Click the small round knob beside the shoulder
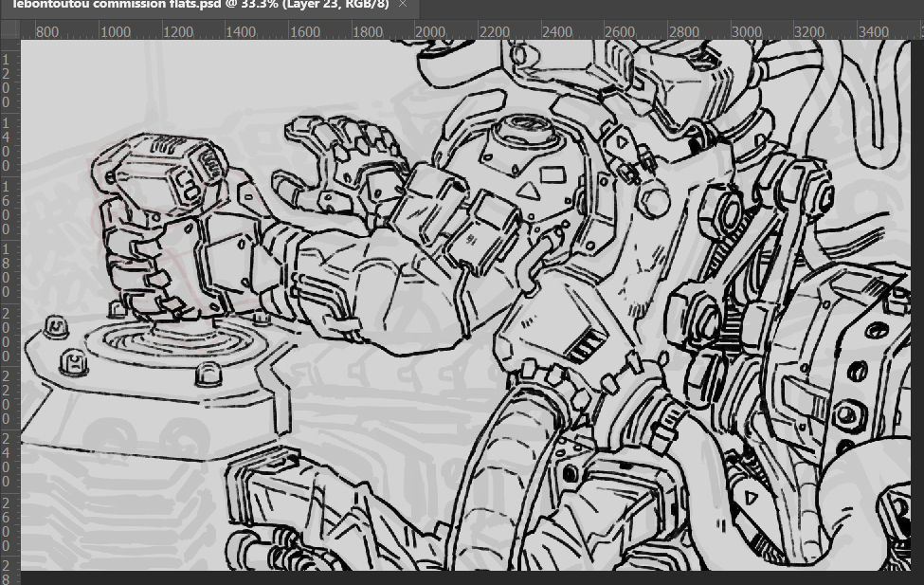Screen dimensions: 924x585 pyautogui.click(x=654, y=200)
